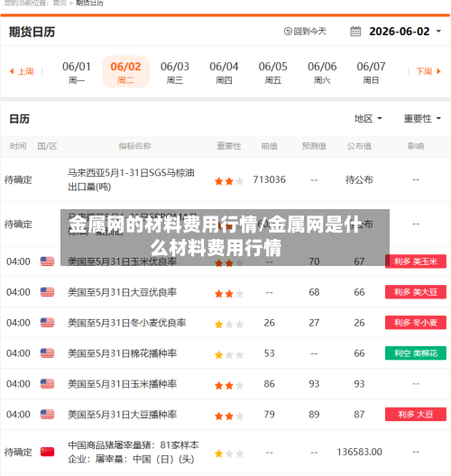
Task: Click 美国至5月31日玉米播种率 indicator name
Action: tap(122, 384)
